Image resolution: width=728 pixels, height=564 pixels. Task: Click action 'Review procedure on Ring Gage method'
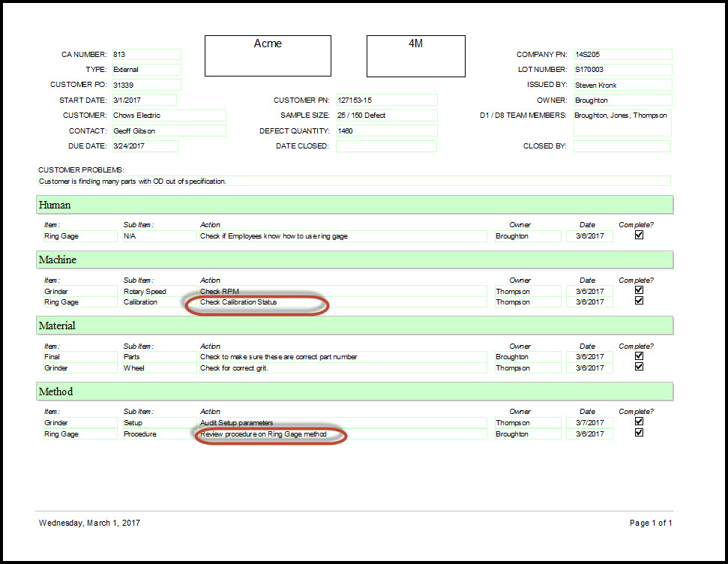(x=343, y=434)
